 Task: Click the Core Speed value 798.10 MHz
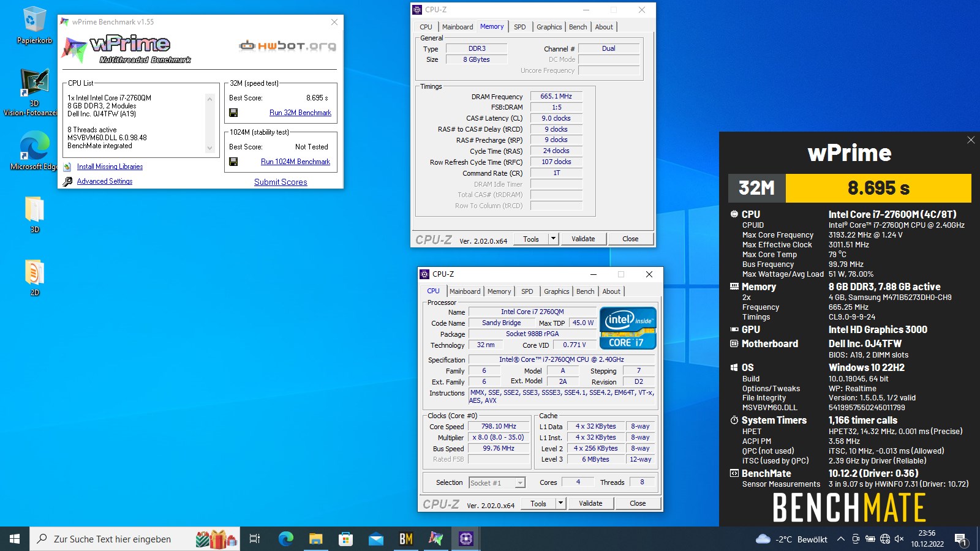[499, 426]
